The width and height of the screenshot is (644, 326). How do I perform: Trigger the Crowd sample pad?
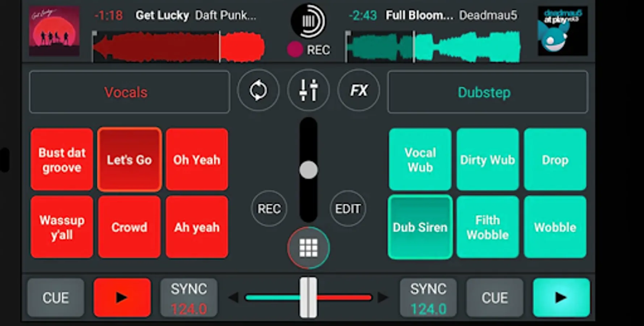click(x=129, y=227)
